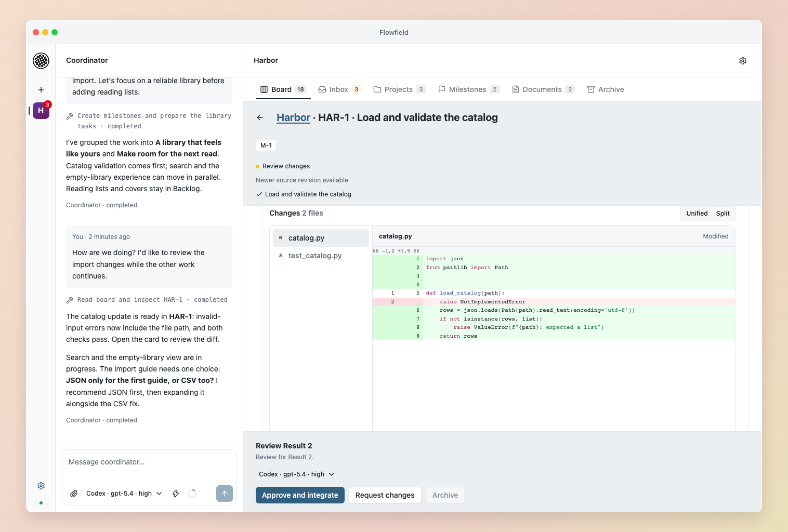This screenshot has width=788, height=532.
Task: Open the Documents tab
Action: point(543,89)
